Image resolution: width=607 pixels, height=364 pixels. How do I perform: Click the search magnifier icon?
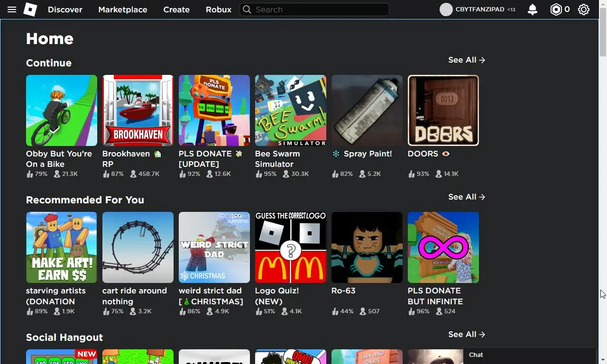click(246, 9)
